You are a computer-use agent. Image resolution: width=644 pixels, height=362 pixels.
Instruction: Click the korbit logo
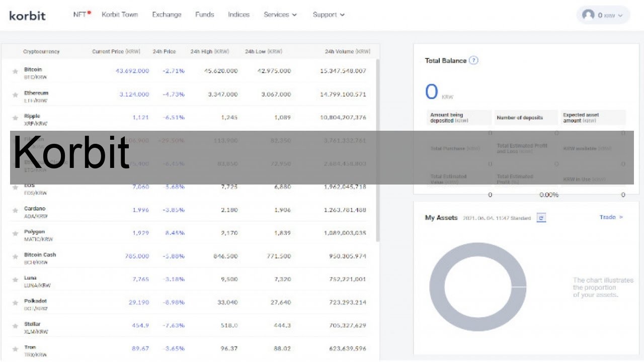click(x=28, y=15)
